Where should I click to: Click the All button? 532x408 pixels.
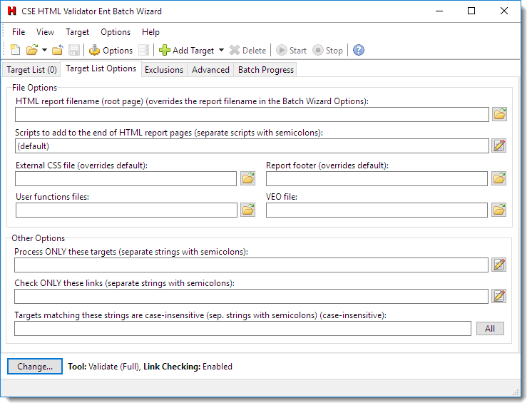[x=490, y=329]
